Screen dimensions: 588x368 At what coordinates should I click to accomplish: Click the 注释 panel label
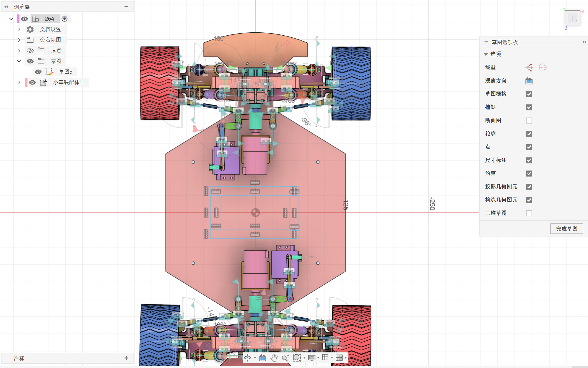[x=19, y=358]
